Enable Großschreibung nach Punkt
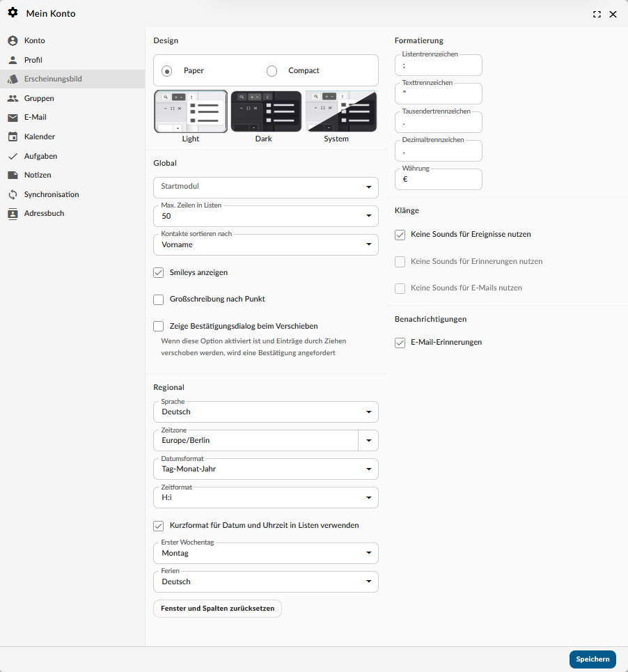 (x=158, y=299)
